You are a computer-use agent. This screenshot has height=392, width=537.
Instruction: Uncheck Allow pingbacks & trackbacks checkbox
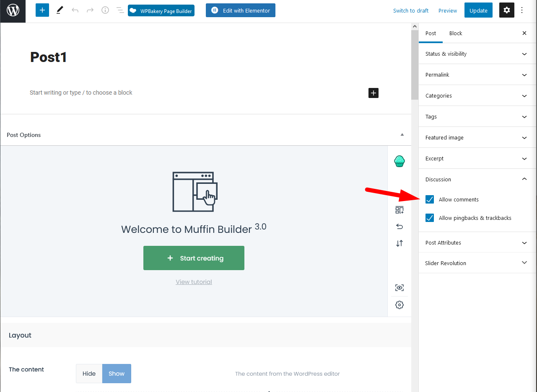click(430, 218)
